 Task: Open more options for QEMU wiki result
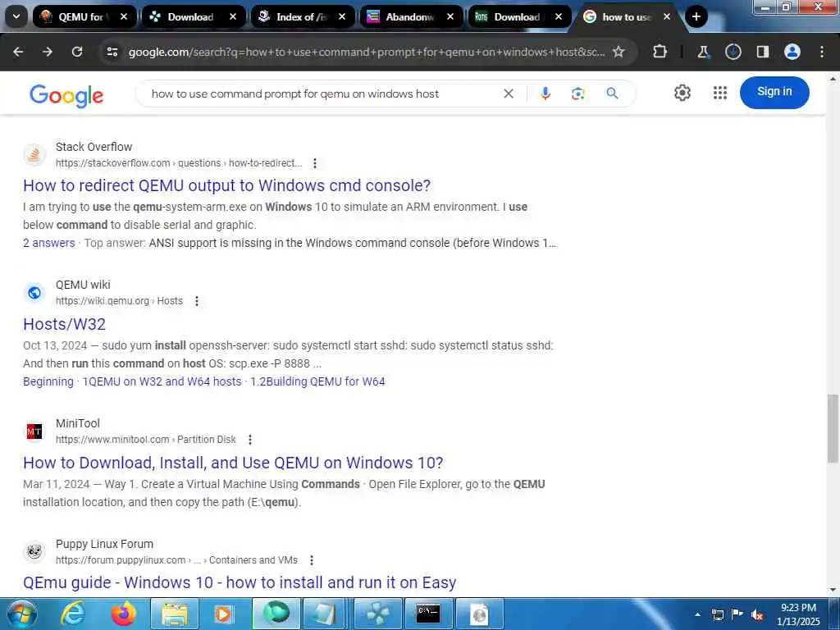[x=197, y=301]
